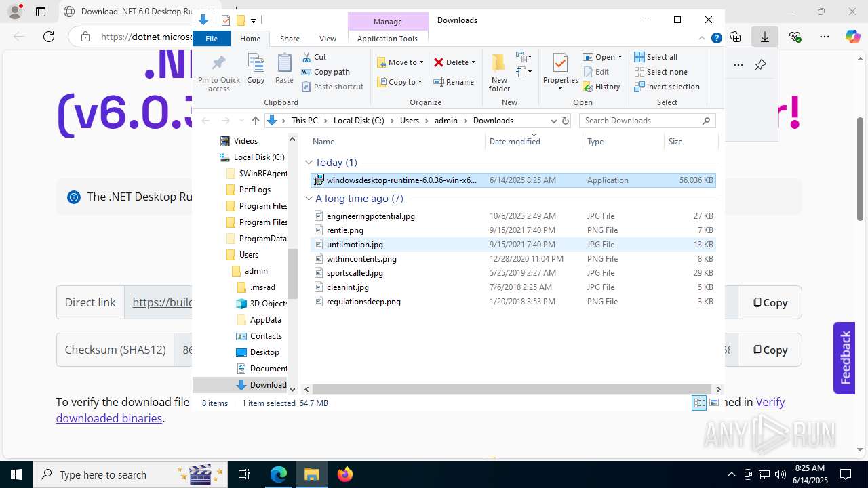The height and width of the screenshot is (488, 868).
Task: Collapse the A long time ago group
Action: click(x=309, y=199)
